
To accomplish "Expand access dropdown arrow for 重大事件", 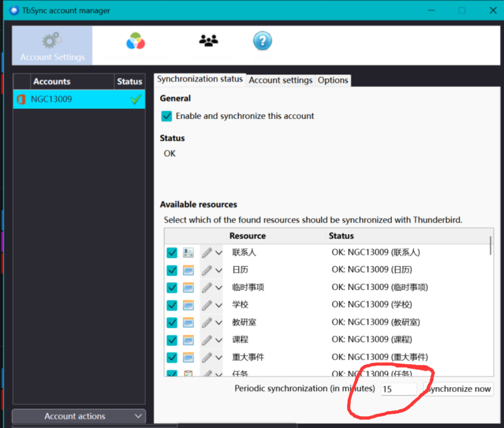I will pyautogui.click(x=219, y=358).
